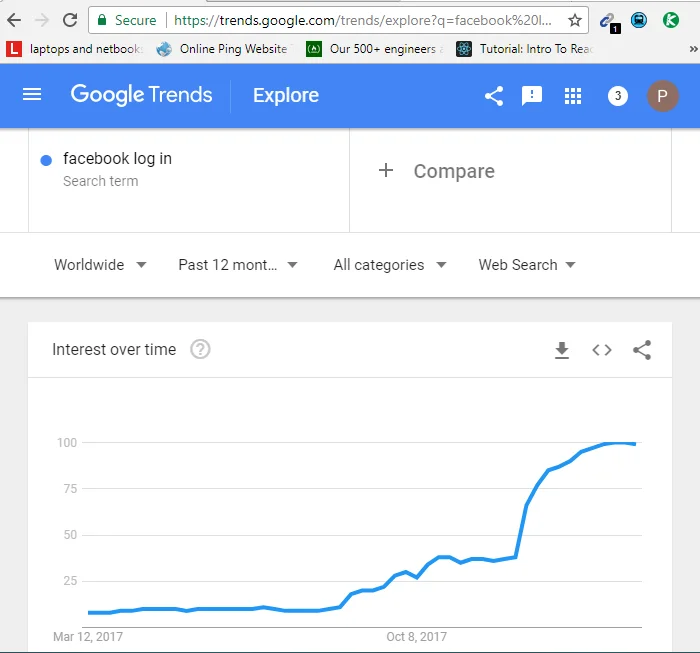Reload the page with the refresh icon
700x653 pixels.
pyautogui.click(x=70, y=20)
